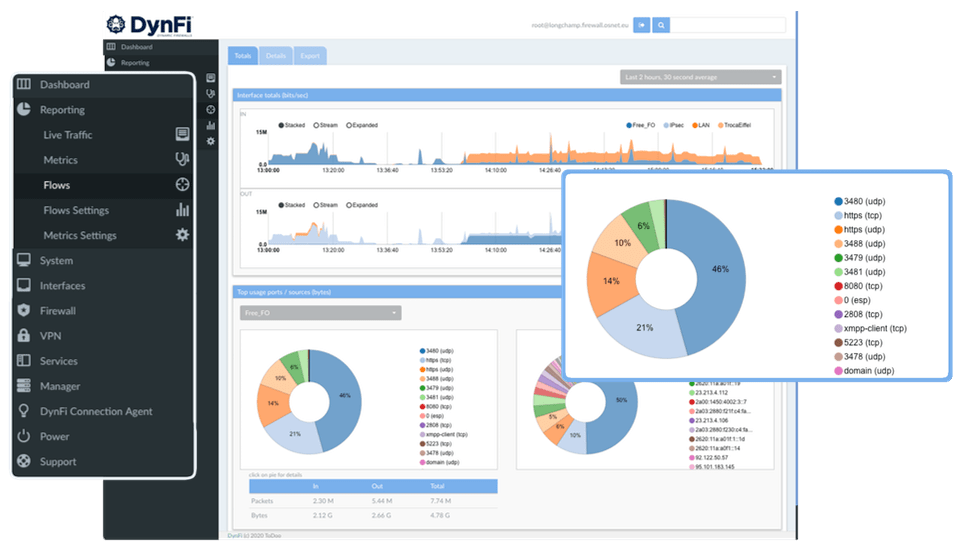The height and width of the screenshot is (552, 960).
Task: Click the search magnifier button
Action: click(661, 25)
